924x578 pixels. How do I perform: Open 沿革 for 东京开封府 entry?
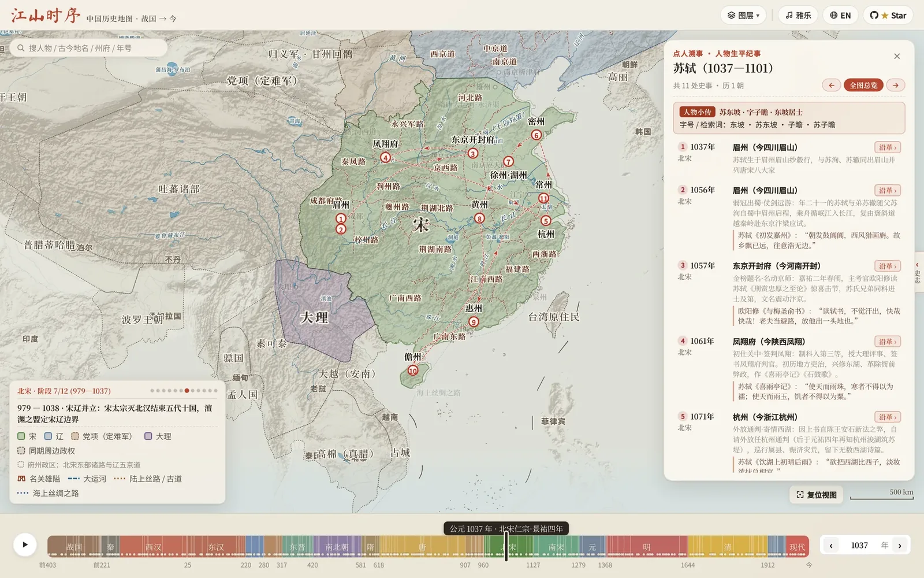click(888, 266)
